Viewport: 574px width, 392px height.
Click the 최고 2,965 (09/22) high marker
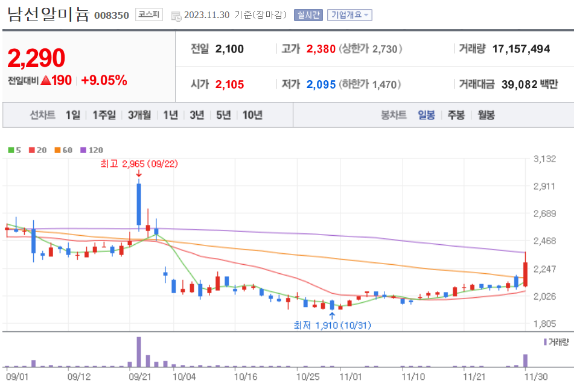[139, 164]
